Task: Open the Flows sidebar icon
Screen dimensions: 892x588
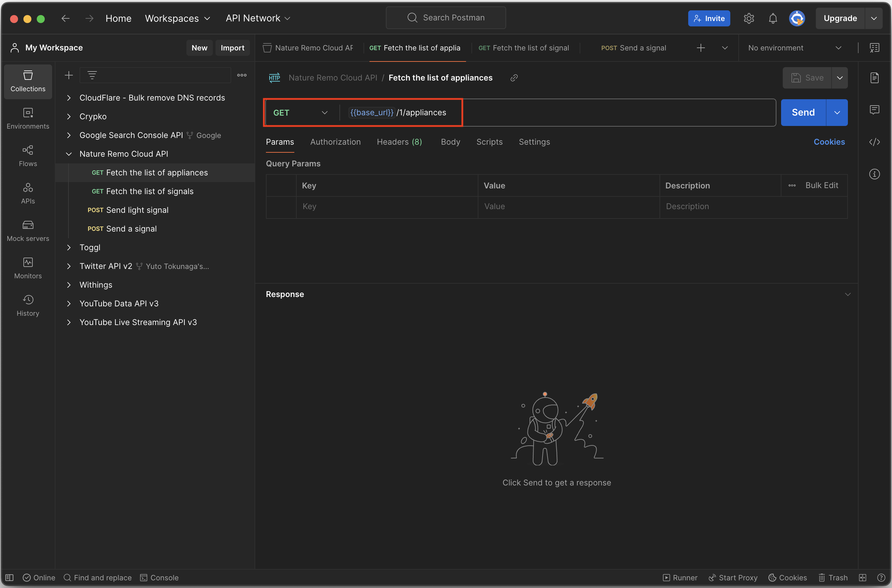Action: tap(28, 156)
